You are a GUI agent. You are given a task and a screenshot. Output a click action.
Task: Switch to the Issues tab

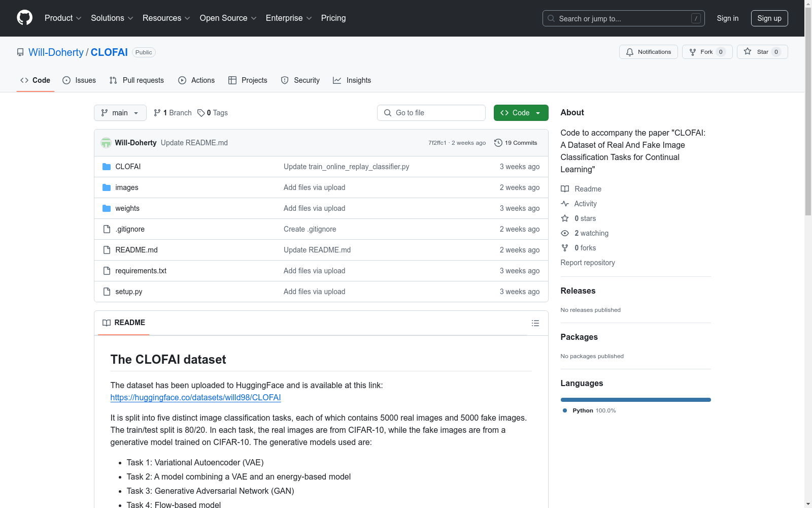pyautogui.click(x=79, y=80)
